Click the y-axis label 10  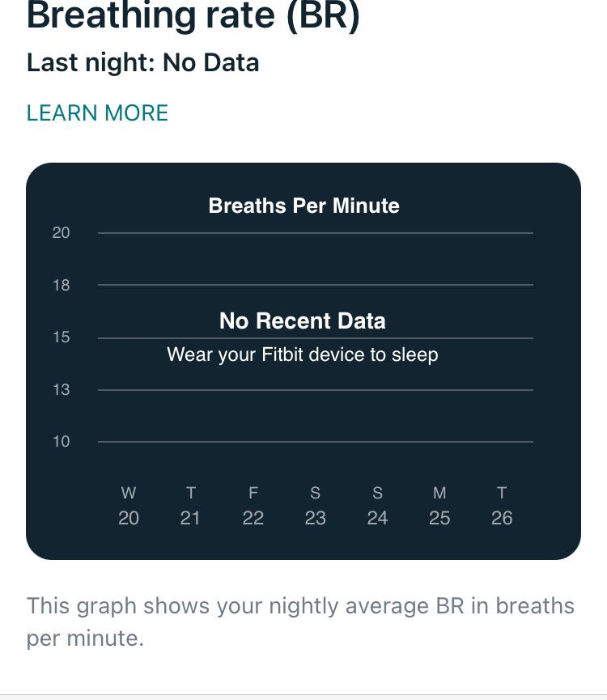pyautogui.click(x=62, y=442)
